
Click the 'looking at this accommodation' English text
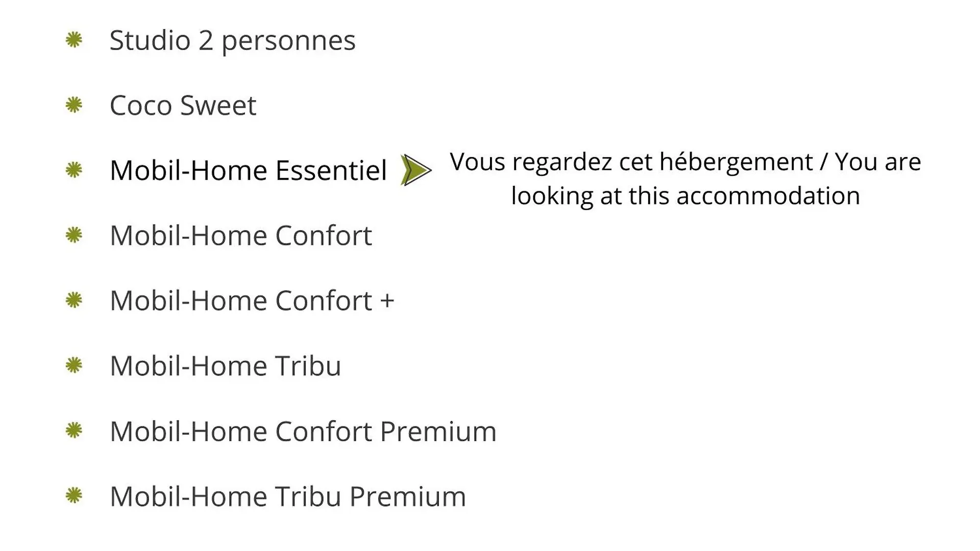pos(685,196)
